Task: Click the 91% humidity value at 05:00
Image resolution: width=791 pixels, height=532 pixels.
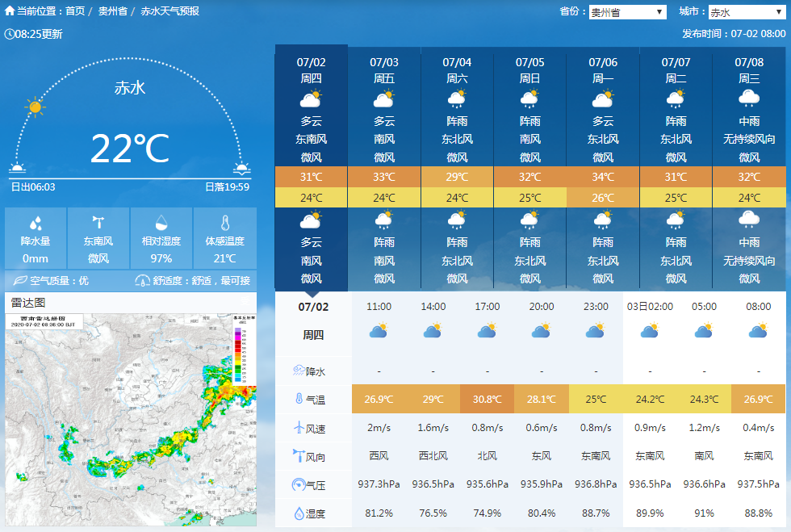Action: 704,513
